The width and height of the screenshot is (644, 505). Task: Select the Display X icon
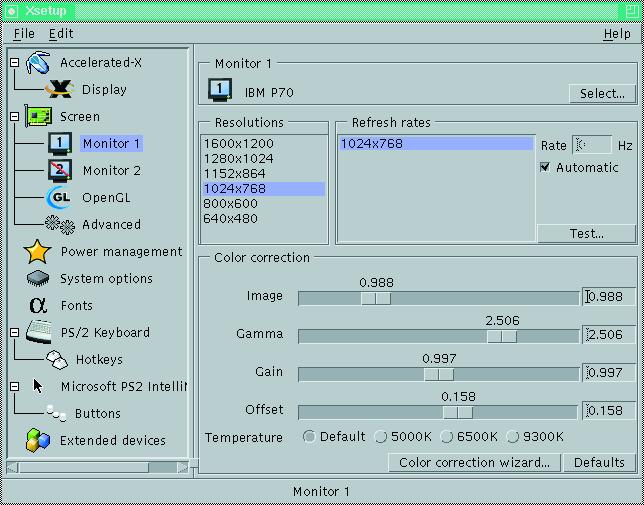pos(59,90)
